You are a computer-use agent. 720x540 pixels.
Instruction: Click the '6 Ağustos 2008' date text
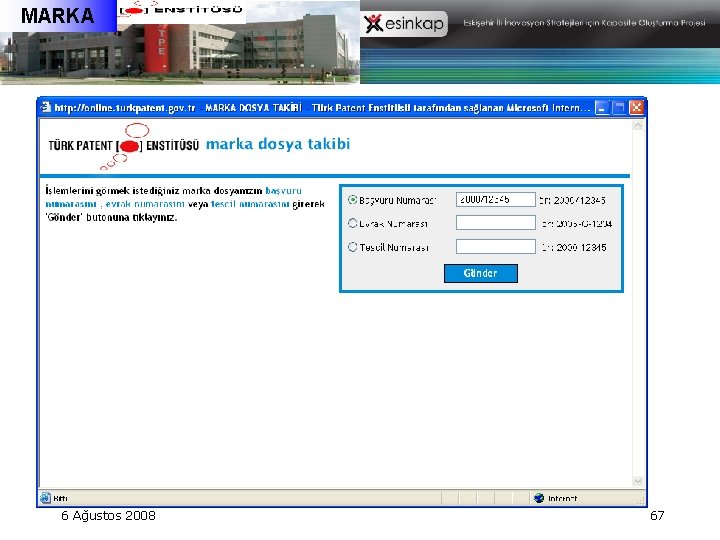[108, 516]
